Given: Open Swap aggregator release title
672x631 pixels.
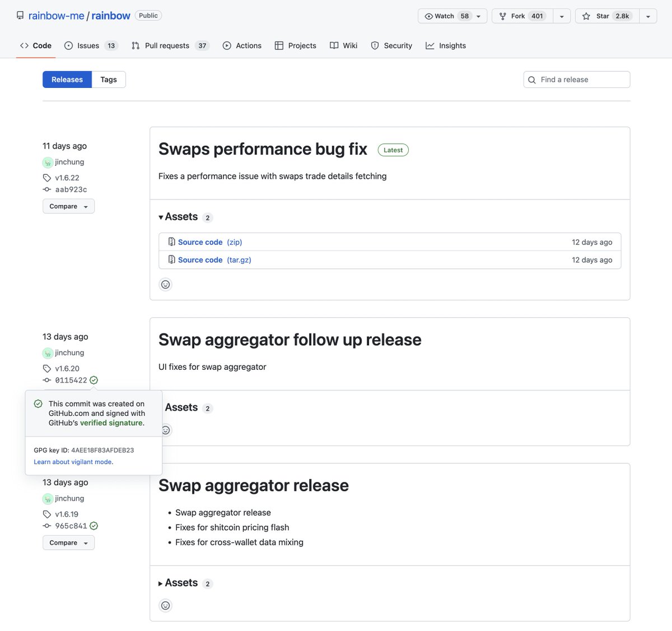Looking at the screenshot, I should coord(254,485).
